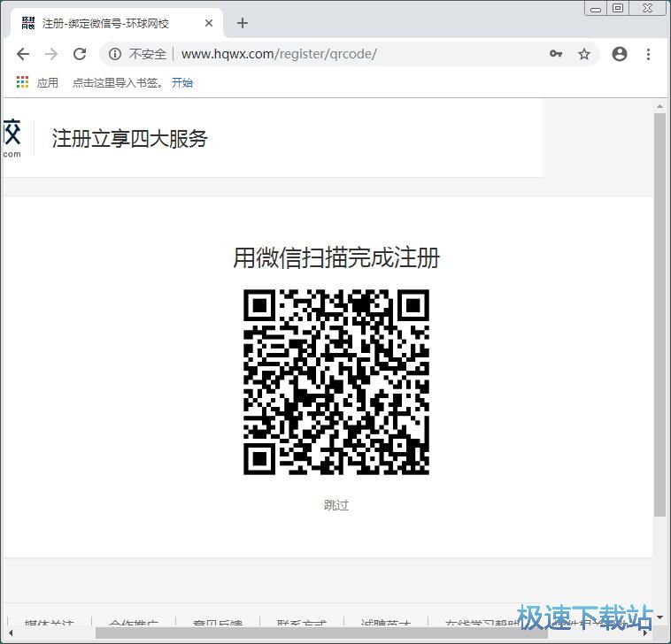Click 跳过 to skip WeChat binding
Screen dimensions: 671x644
[x=336, y=505]
